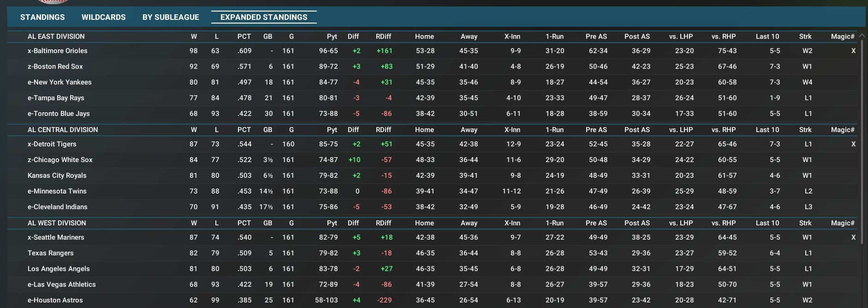The image size is (868, 308).
Task: Click the Texas Rangers team name
Action: 51,253
